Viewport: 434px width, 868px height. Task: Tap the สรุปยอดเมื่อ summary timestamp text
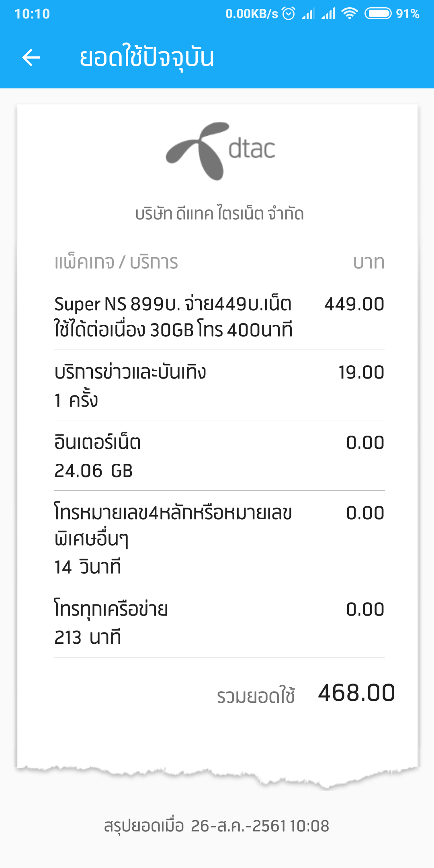(x=217, y=826)
